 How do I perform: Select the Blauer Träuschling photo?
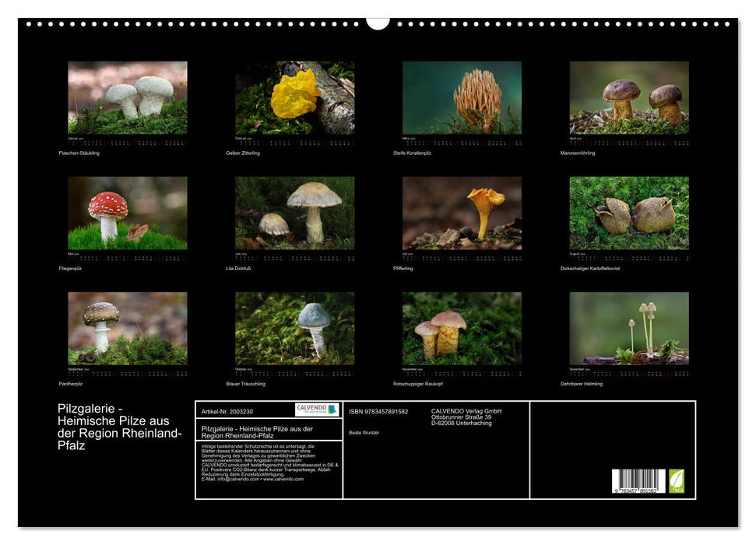(295, 329)
